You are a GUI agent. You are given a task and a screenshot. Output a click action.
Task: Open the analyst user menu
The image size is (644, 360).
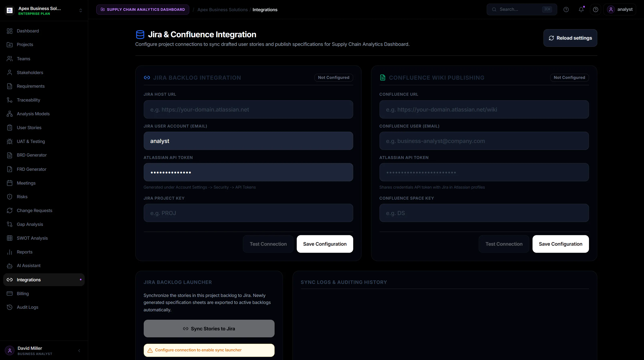pos(620,9)
